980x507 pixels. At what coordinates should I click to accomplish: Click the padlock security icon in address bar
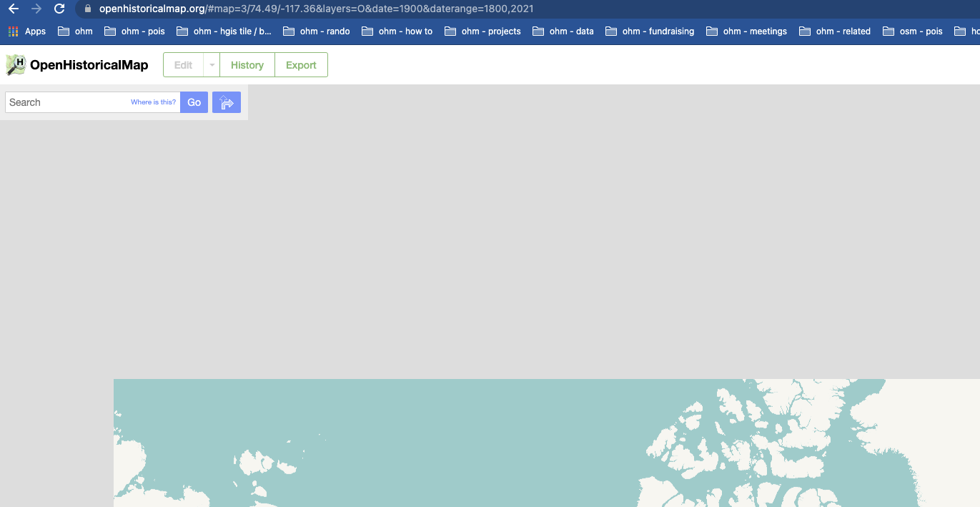click(86, 9)
